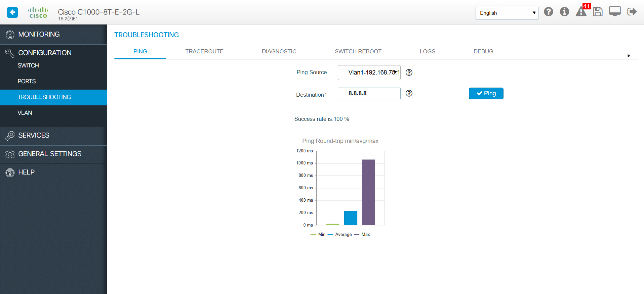Switch to the SWITCH REBOOT tab
Image resolution: width=644 pixels, height=294 pixels.
358,51
